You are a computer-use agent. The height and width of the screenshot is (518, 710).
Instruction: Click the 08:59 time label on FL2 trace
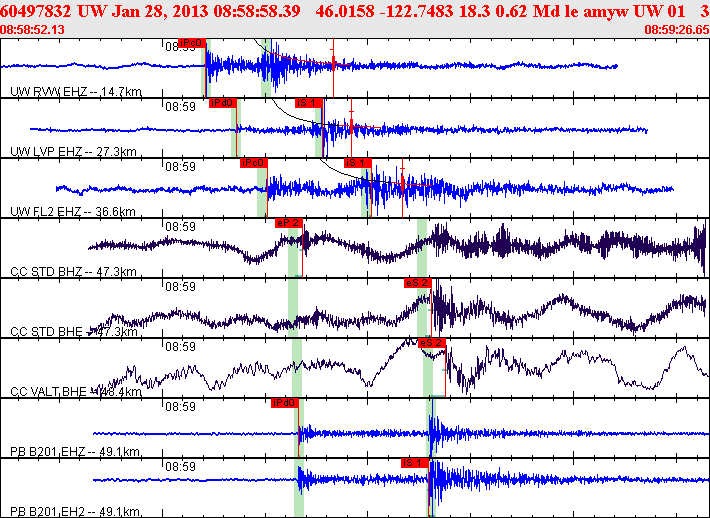point(180,167)
